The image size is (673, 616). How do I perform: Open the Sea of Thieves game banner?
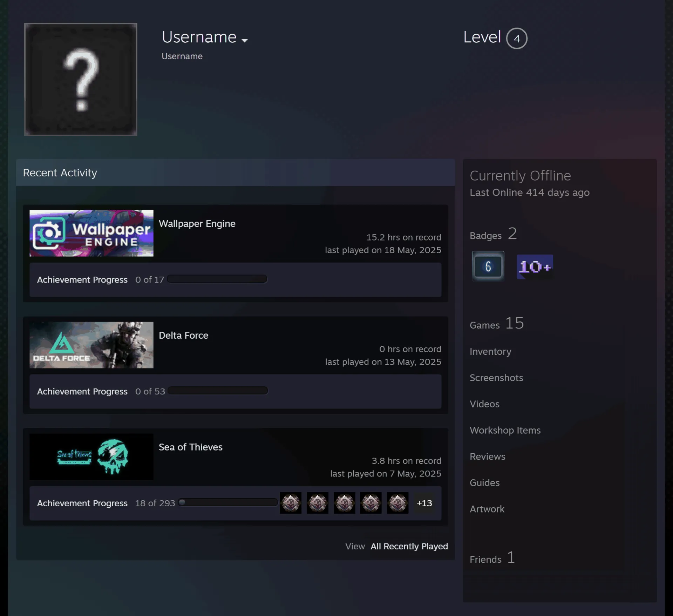[x=91, y=457]
